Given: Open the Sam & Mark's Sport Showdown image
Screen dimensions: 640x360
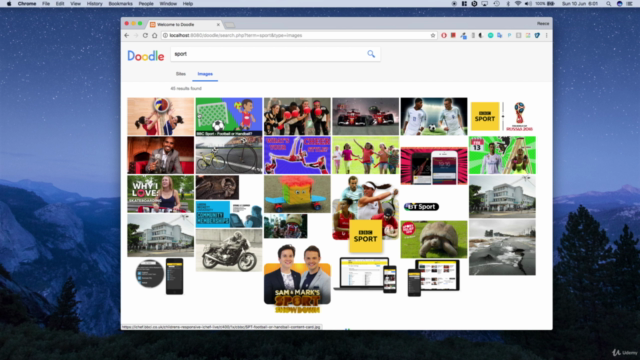Looking at the screenshot, I should point(297,279).
